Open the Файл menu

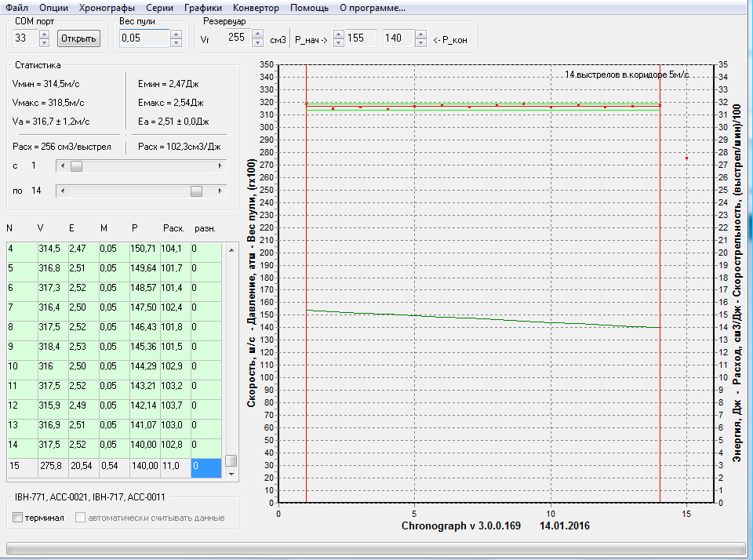16,8
